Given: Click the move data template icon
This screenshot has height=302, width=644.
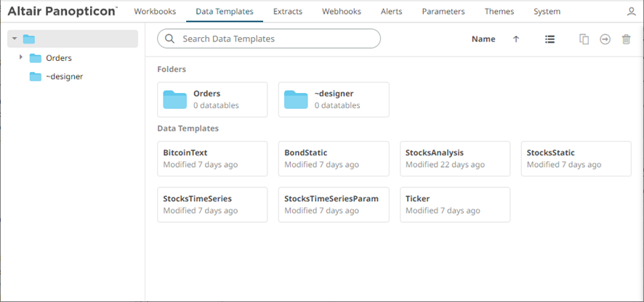Looking at the screenshot, I should coord(605,39).
